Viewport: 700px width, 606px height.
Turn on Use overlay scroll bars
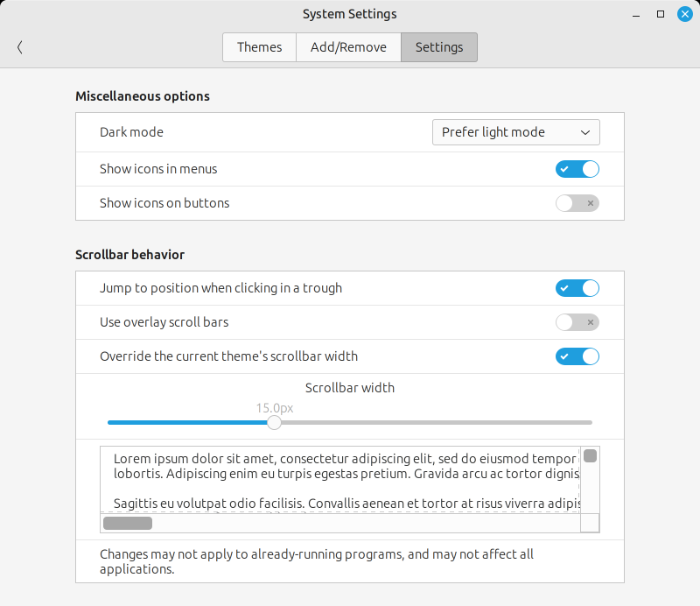(x=577, y=322)
